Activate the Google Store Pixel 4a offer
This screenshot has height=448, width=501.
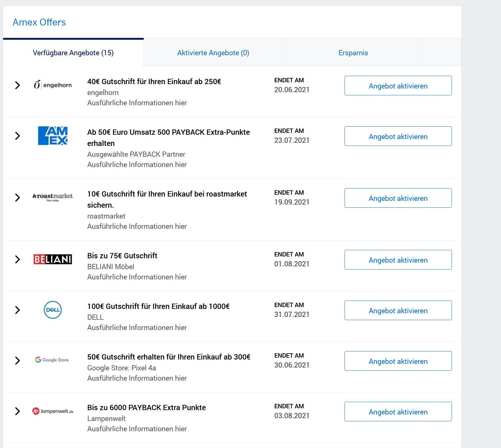click(x=398, y=361)
